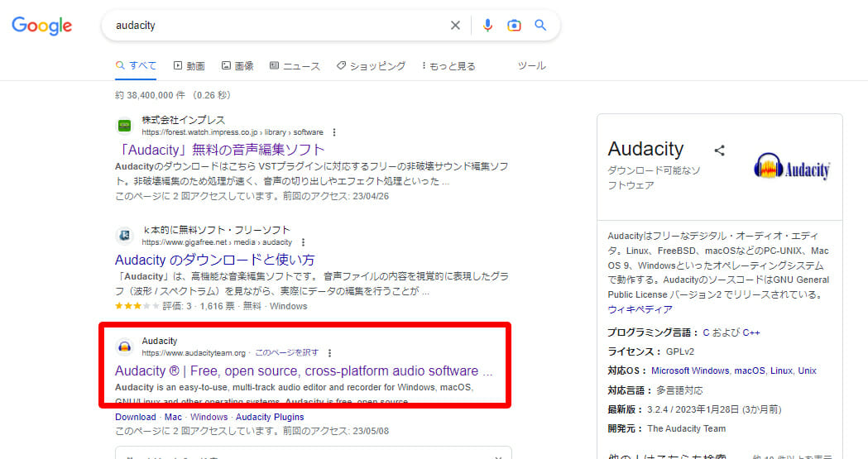
Task: Click the Mac sitelink
Action: (173, 417)
